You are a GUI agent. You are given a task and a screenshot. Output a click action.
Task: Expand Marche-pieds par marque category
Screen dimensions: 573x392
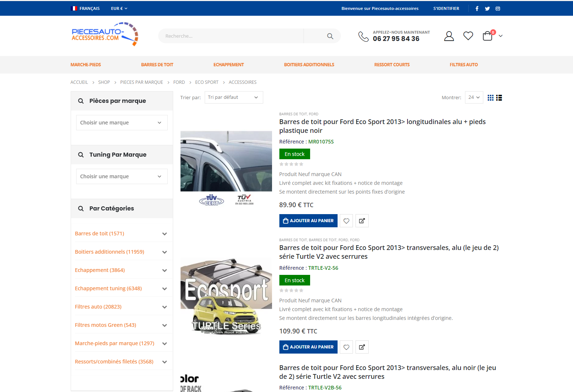tap(164, 344)
